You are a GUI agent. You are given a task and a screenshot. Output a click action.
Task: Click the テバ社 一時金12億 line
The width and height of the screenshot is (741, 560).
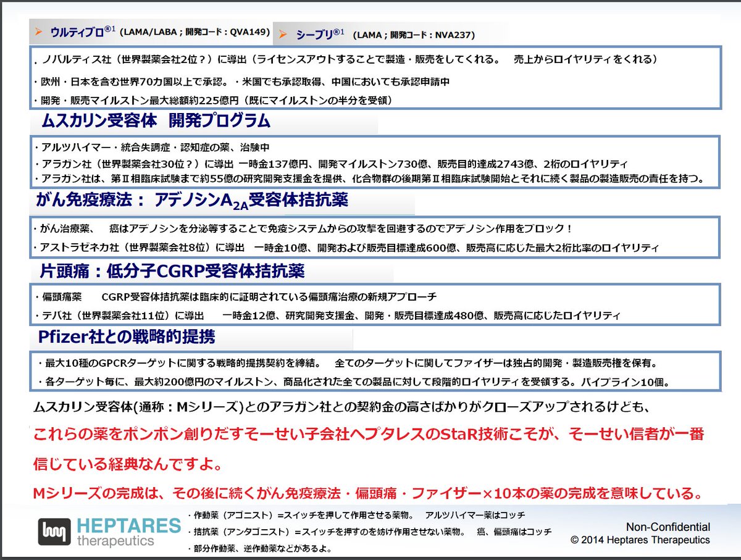327,316
